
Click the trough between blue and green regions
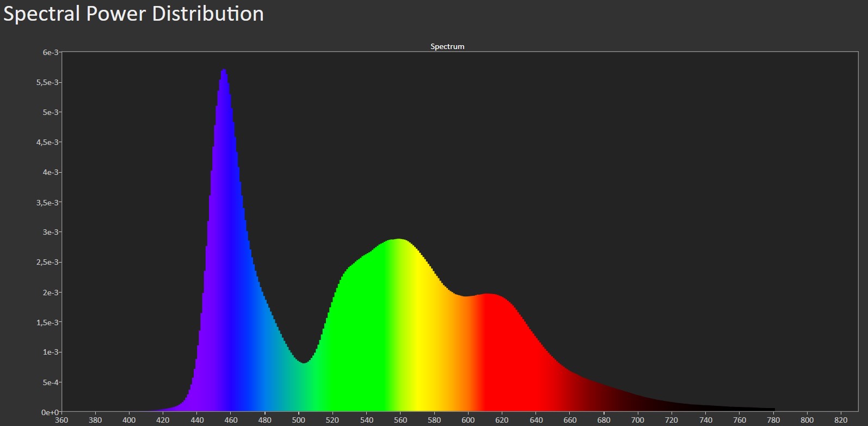click(x=303, y=362)
